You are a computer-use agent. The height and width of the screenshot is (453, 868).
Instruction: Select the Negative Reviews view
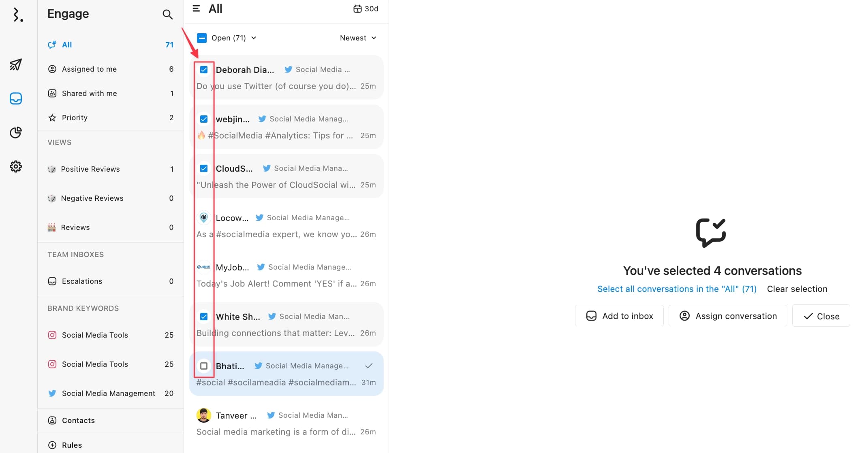(x=92, y=198)
